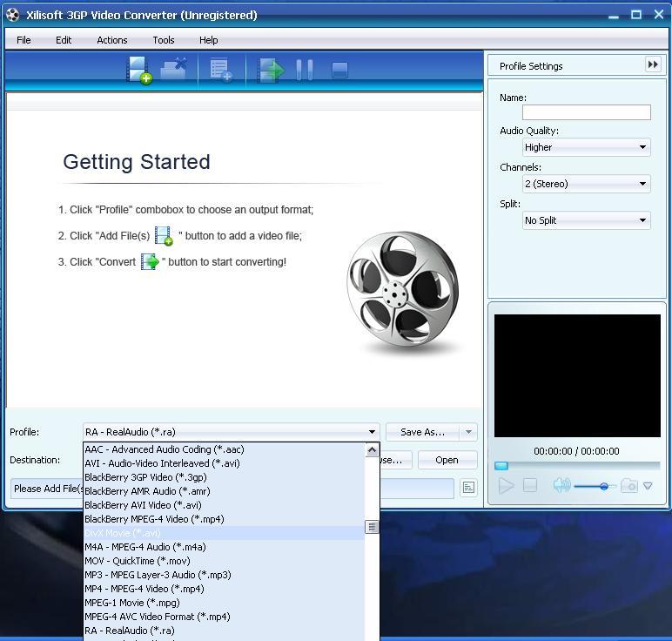Select MPEG-4 AVC Video Format (*.mp4)

click(x=224, y=617)
